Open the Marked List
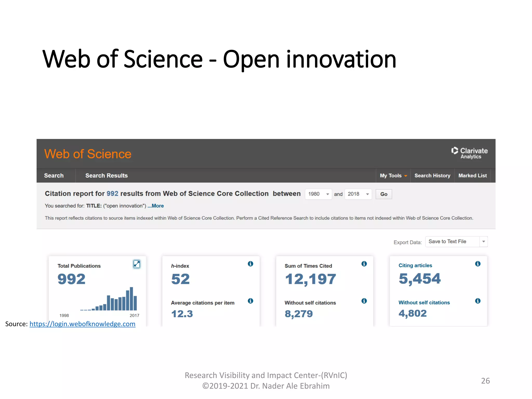532x399 pixels. pos(473,176)
